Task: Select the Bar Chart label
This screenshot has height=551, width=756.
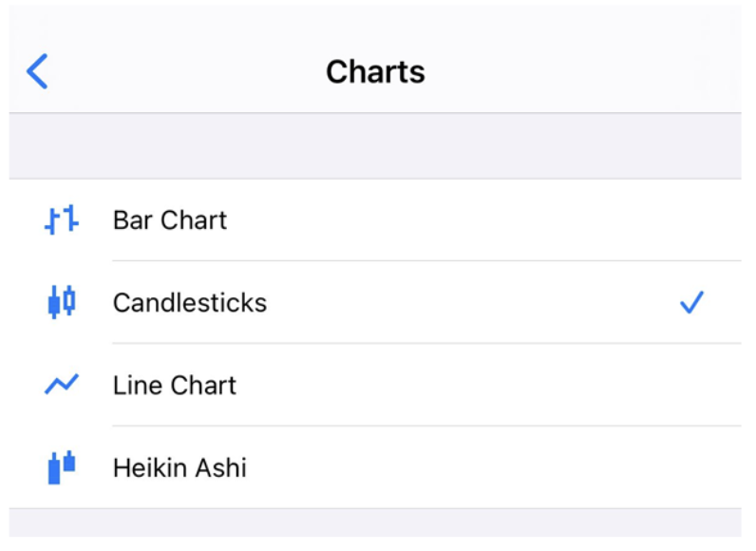Action: (x=170, y=220)
